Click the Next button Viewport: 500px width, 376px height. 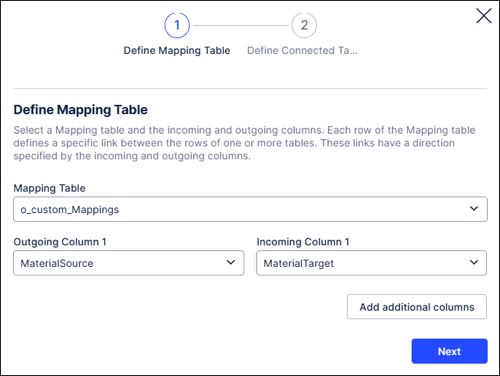pos(449,351)
